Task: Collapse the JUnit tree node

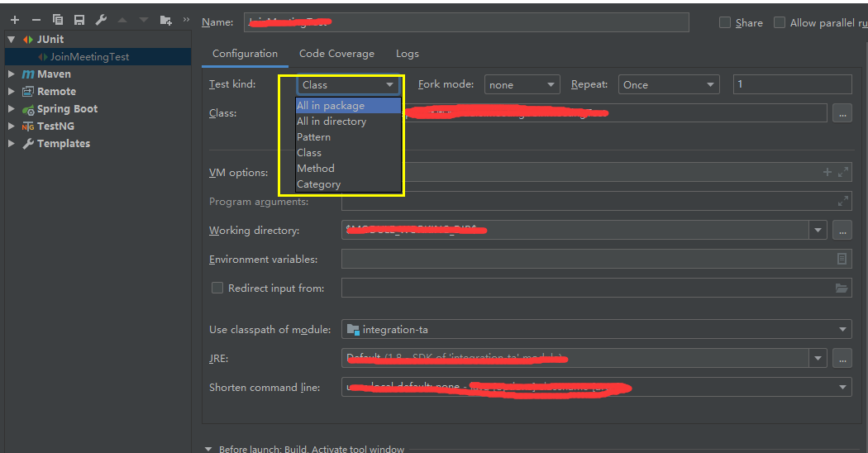Action: [x=11, y=40]
